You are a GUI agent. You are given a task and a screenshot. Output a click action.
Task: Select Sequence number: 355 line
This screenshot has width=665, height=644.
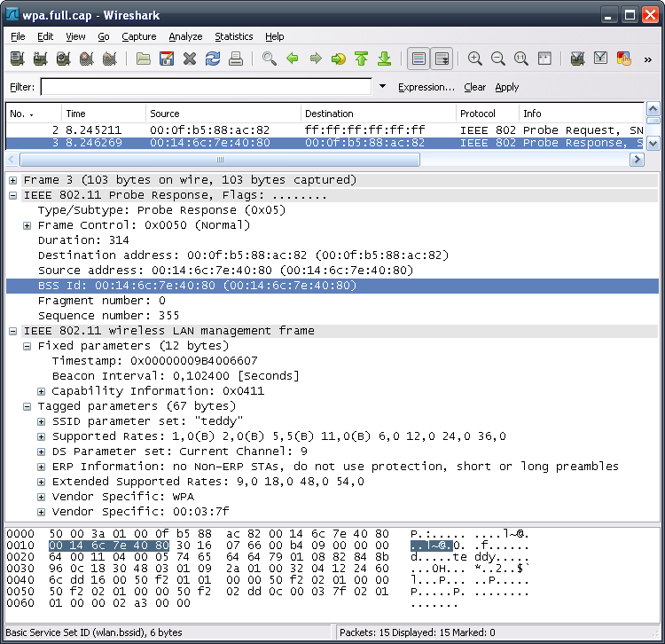[x=108, y=316]
